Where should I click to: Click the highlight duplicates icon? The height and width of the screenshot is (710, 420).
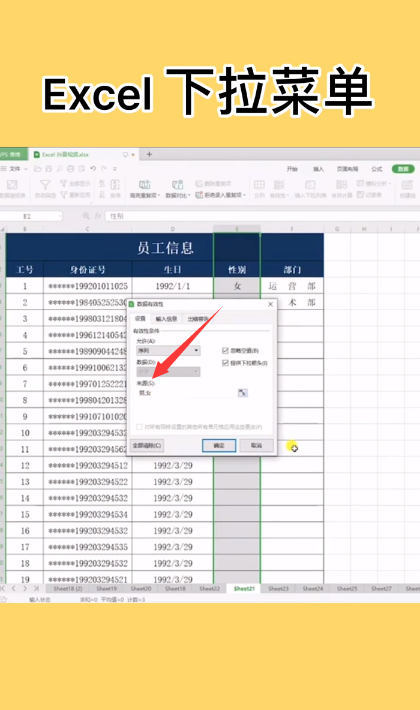point(144,185)
